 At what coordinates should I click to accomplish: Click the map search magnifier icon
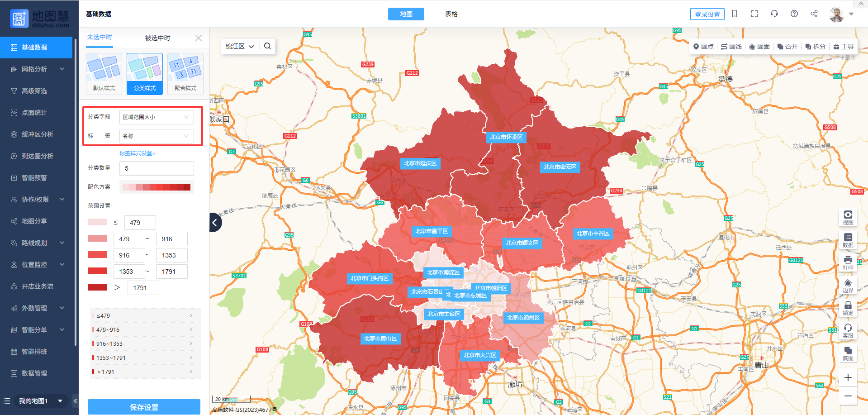267,46
